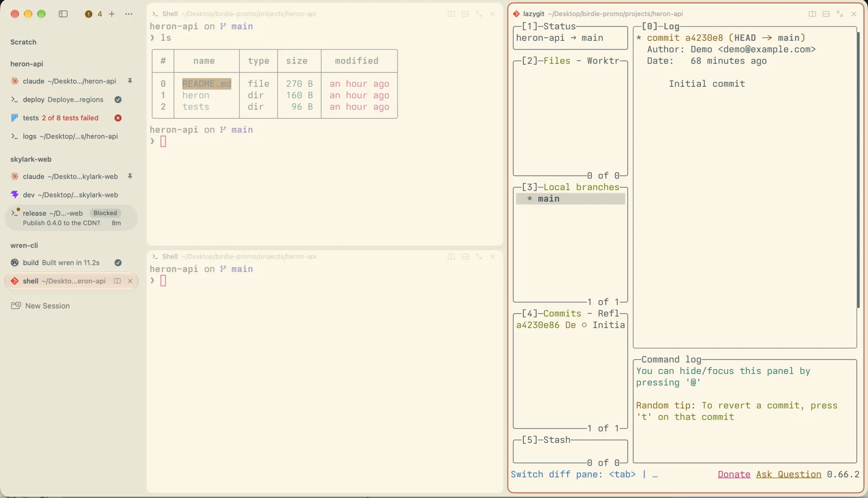Open the logs session
868x498 pixels.
71,136
